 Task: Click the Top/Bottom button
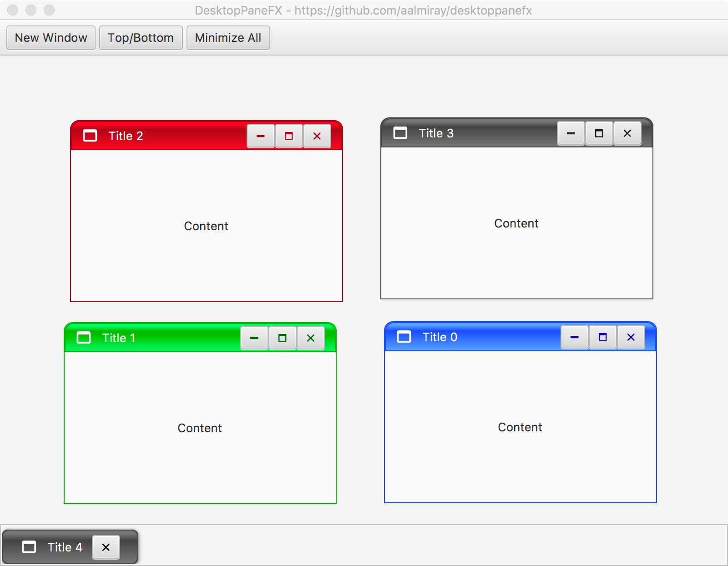[141, 38]
